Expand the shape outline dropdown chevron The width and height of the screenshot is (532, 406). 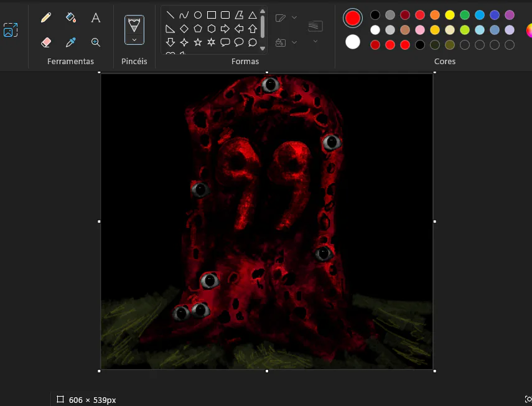[x=294, y=17]
